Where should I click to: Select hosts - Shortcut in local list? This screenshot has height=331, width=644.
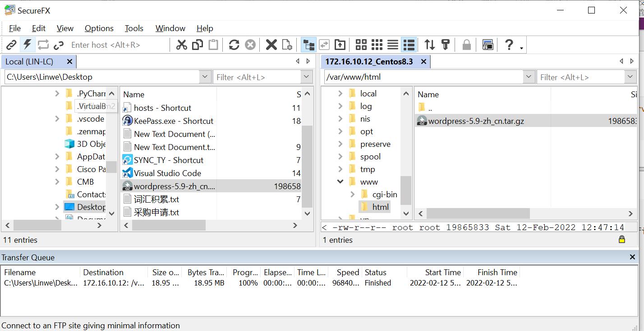click(x=162, y=108)
